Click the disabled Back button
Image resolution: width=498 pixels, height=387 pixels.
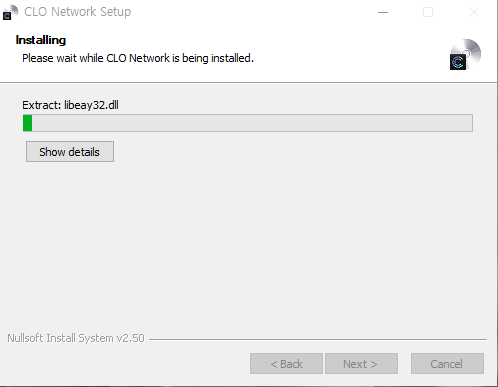(x=286, y=364)
